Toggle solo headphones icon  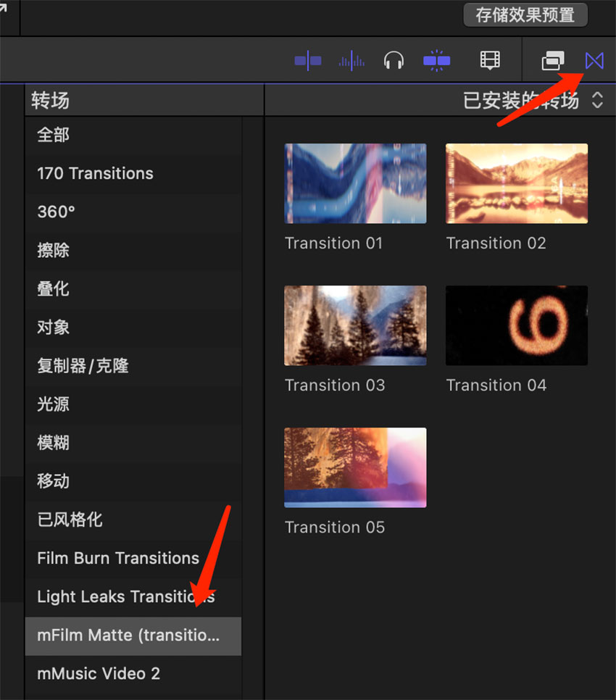click(x=394, y=60)
